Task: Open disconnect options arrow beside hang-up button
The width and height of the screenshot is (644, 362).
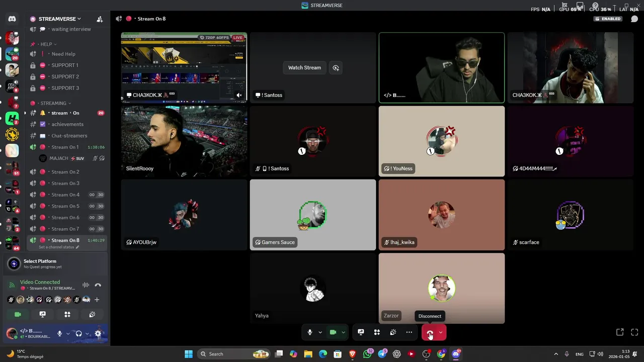Action: (441, 332)
